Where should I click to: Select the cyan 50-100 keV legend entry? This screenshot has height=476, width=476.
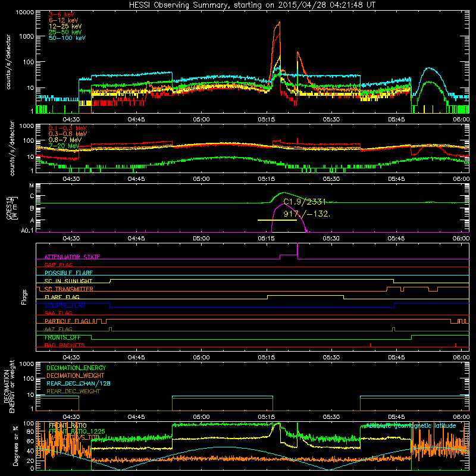pos(67,38)
